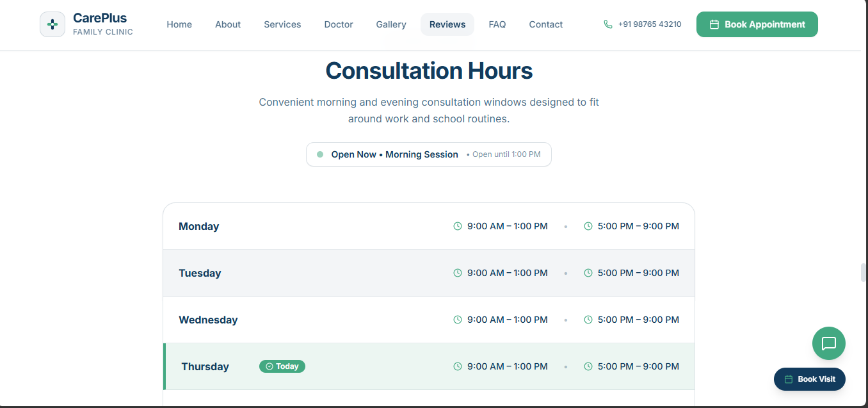Click Thursday's 5:00 PM – 9:00 PM time
Viewport: 868px width, 408px height.
[x=638, y=366]
